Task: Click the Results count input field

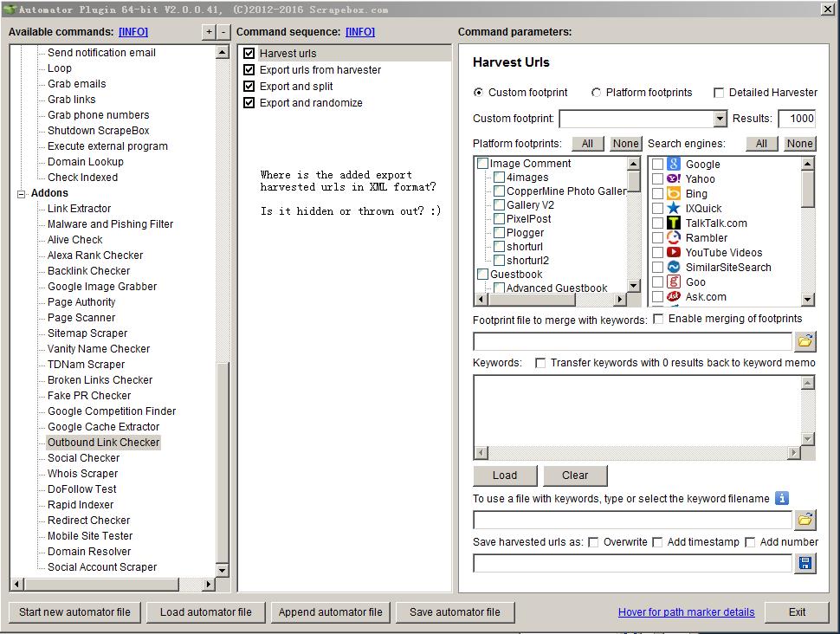Action: pyautogui.click(x=798, y=119)
